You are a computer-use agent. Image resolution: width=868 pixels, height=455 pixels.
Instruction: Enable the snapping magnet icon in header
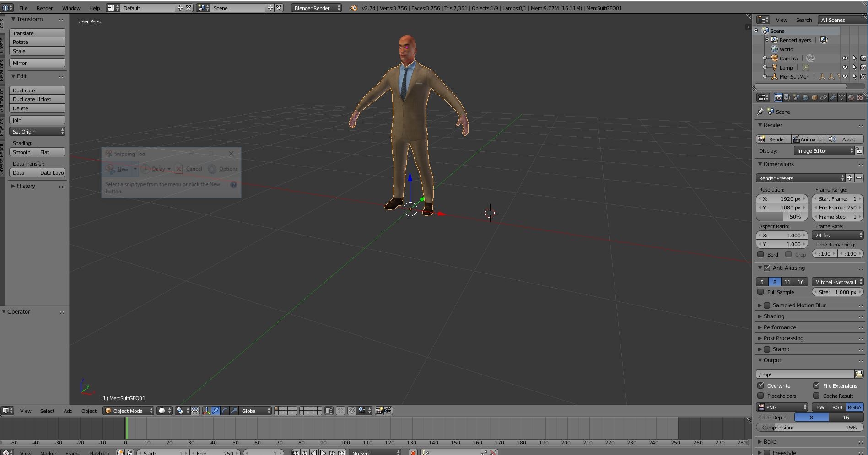(x=352, y=411)
